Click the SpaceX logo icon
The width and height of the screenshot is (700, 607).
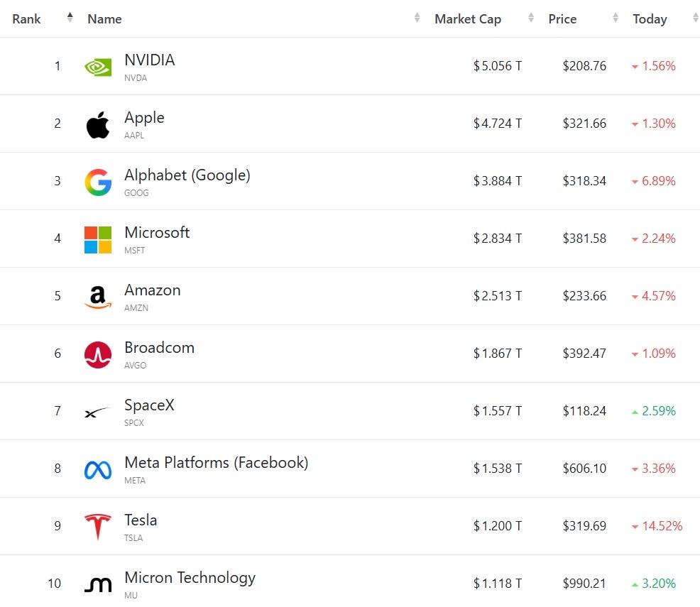pyautogui.click(x=97, y=412)
